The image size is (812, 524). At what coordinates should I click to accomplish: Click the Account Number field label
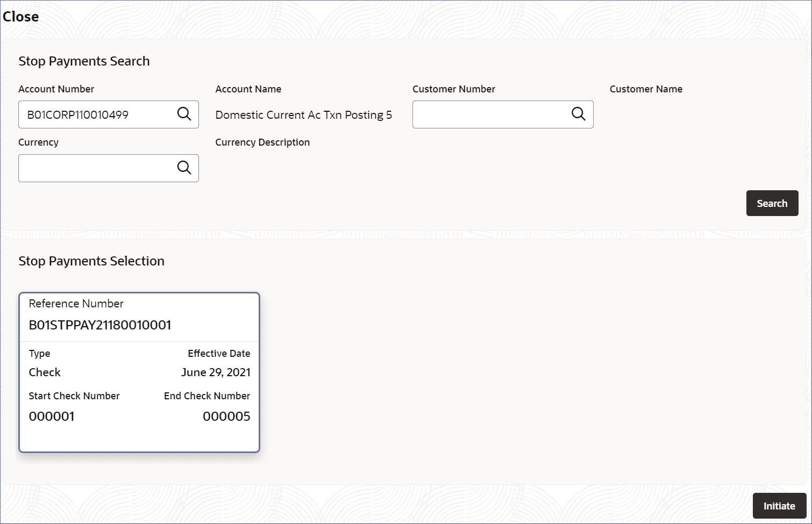pos(56,89)
